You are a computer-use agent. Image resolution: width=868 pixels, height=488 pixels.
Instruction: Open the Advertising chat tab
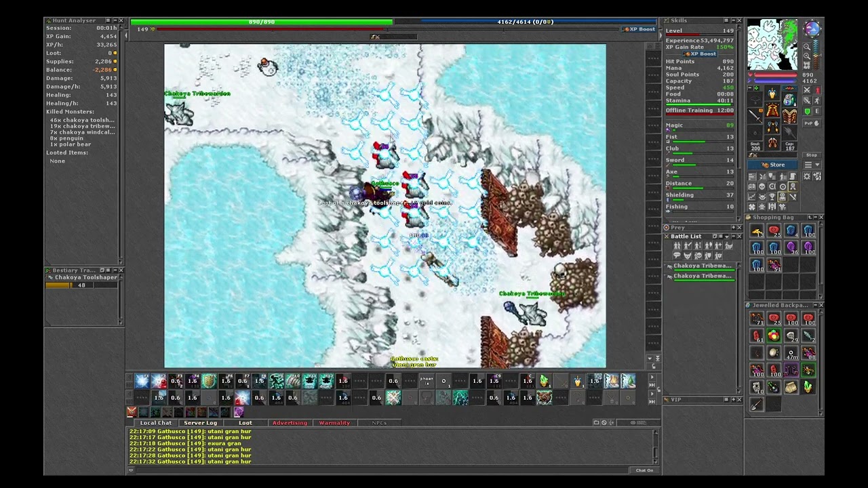[290, 423]
